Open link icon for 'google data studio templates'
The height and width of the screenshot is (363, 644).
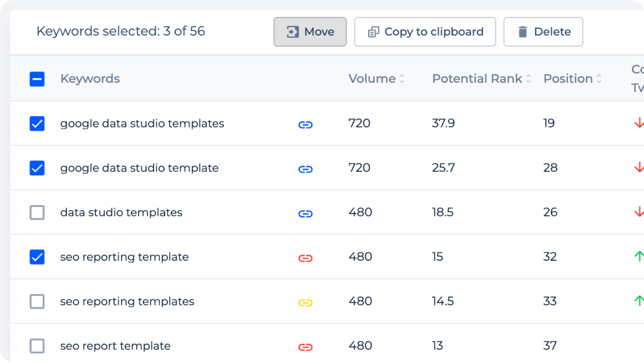tap(306, 125)
